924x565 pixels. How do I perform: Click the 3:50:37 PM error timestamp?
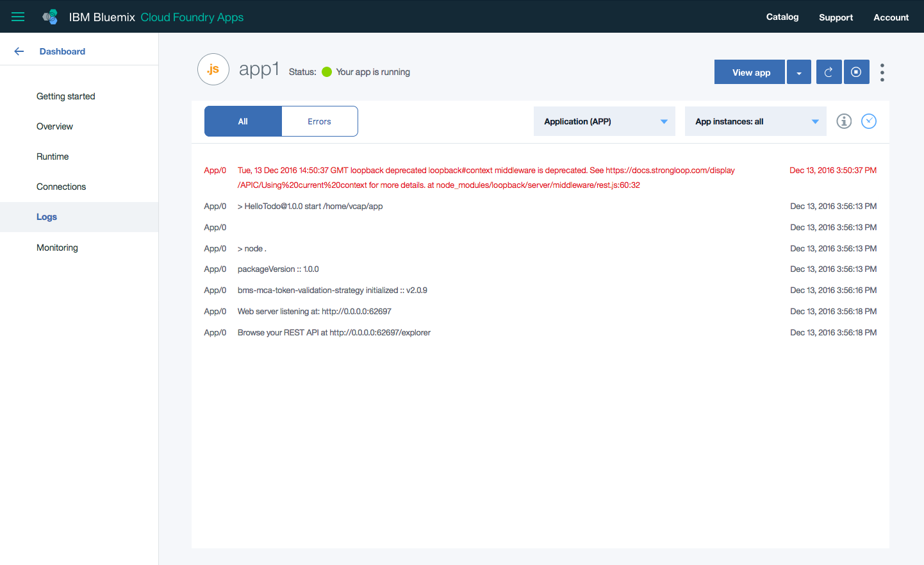click(833, 170)
